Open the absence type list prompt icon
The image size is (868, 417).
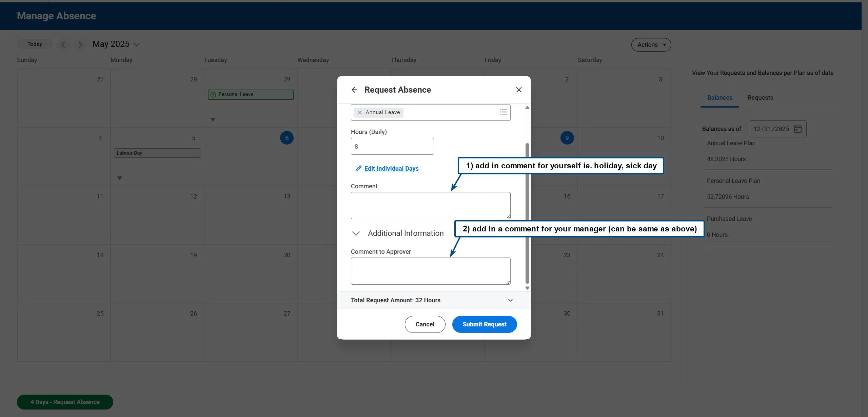[503, 112]
